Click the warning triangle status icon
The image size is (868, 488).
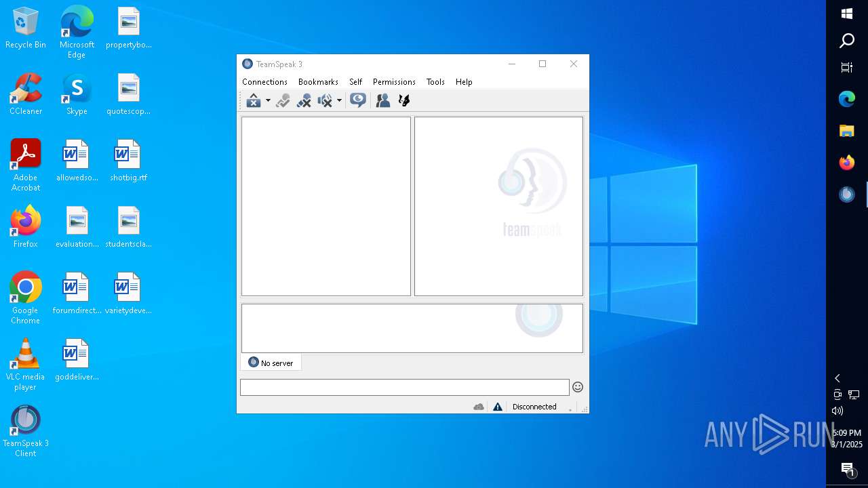(498, 407)
